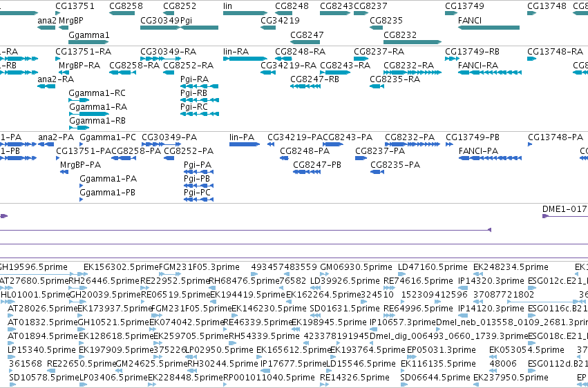Screen dimensions: 588x388
Task: Click the CG30349-PA protein label
Action: 169,137
